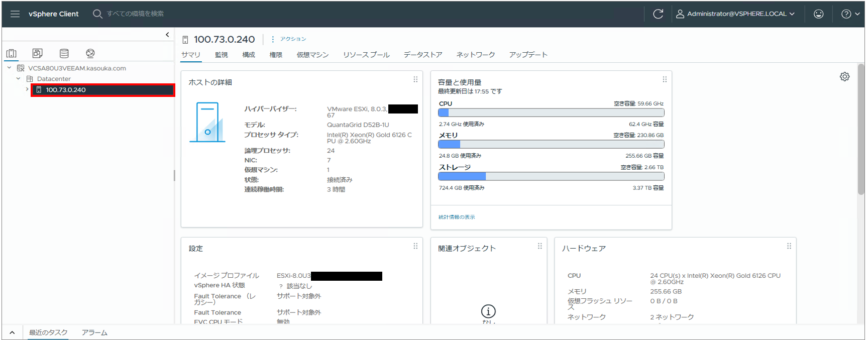Select the サマリ tab
Screen dimensions: 868x340
[191, 55]
